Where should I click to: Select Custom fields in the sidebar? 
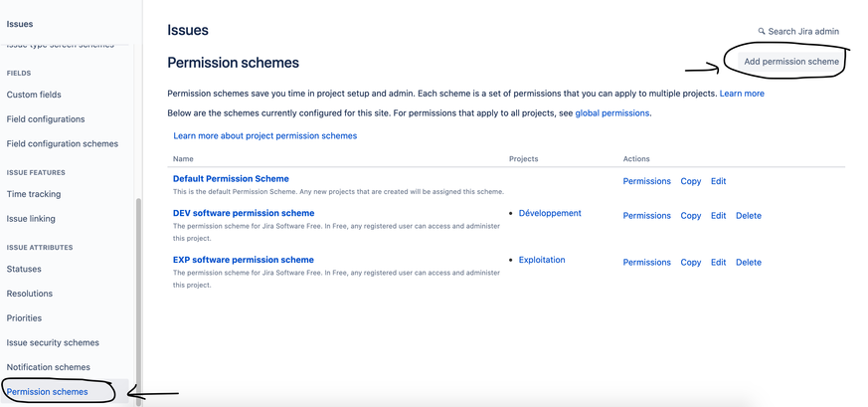pyautogui.click(x=34, y=95)
